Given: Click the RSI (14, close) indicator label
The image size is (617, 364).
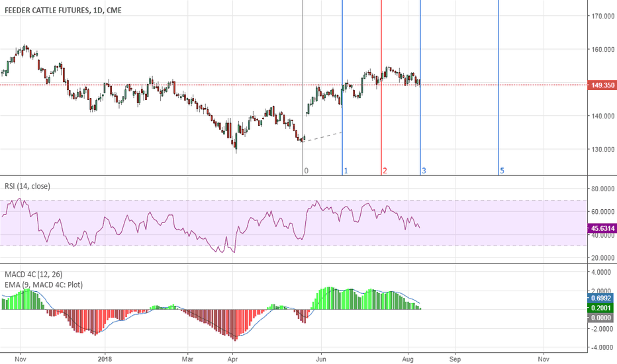Looking at the screenshot, I should (28, 186).
